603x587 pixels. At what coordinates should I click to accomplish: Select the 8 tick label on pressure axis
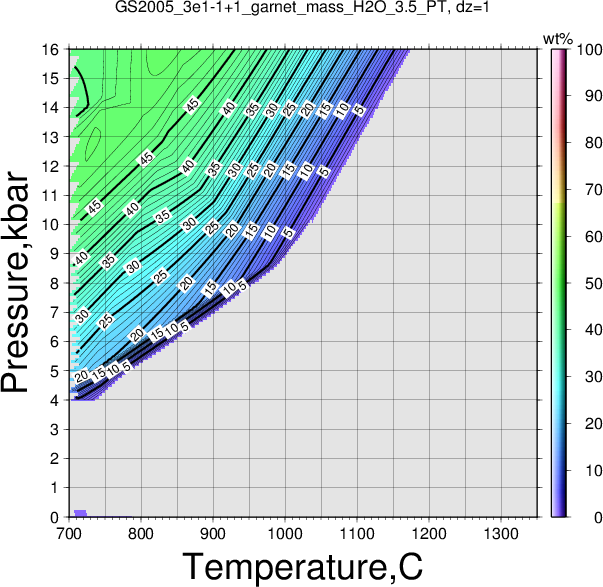(55, 283)
